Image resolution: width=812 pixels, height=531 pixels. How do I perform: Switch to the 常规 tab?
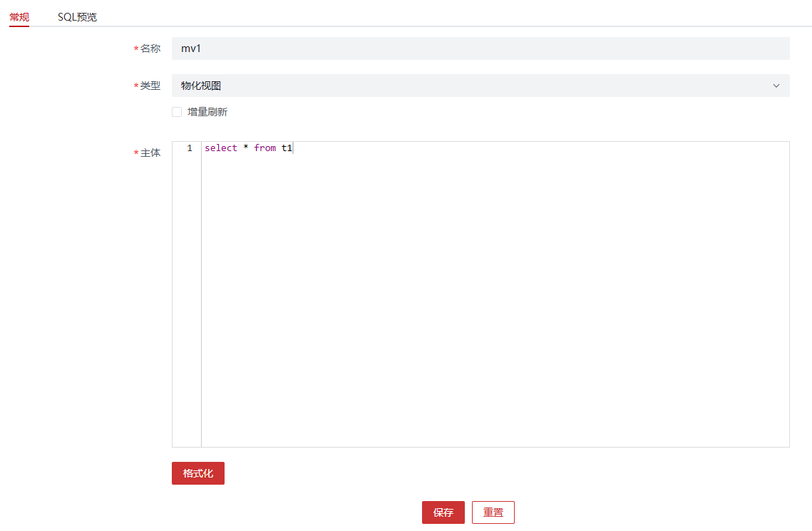(19, 16)
